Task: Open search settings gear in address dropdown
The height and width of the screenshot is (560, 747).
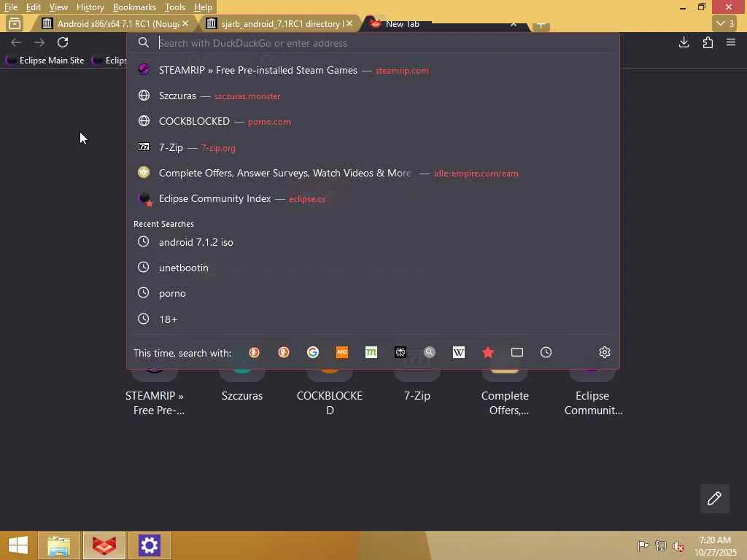Action: (x=605, y=352)
